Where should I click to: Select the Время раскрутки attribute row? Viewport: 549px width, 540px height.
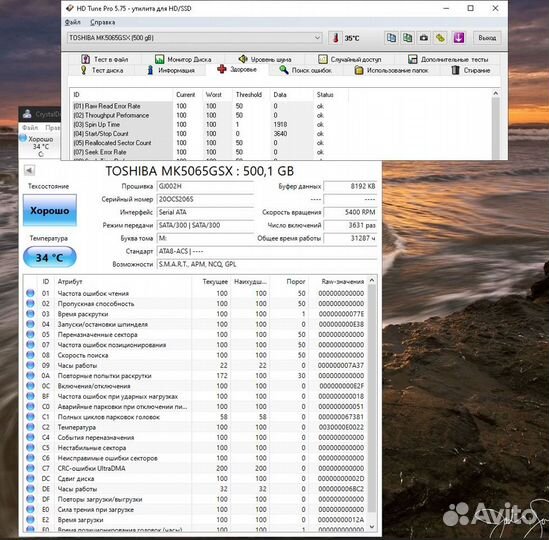[196, 314]
